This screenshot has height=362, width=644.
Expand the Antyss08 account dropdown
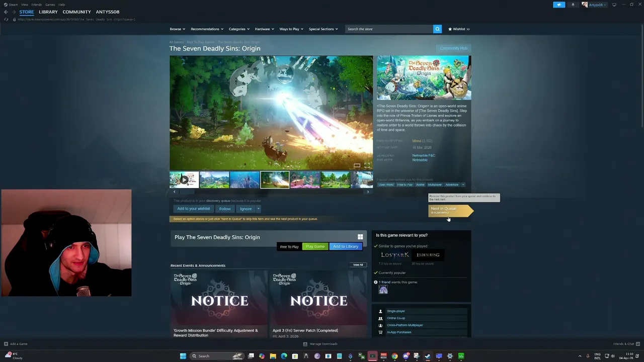[595, 5]
